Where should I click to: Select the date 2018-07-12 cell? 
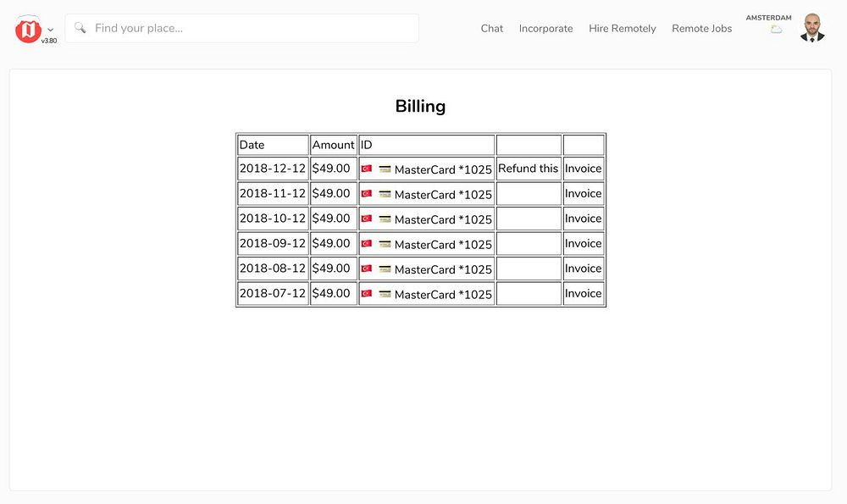click(x=273, y=293)
